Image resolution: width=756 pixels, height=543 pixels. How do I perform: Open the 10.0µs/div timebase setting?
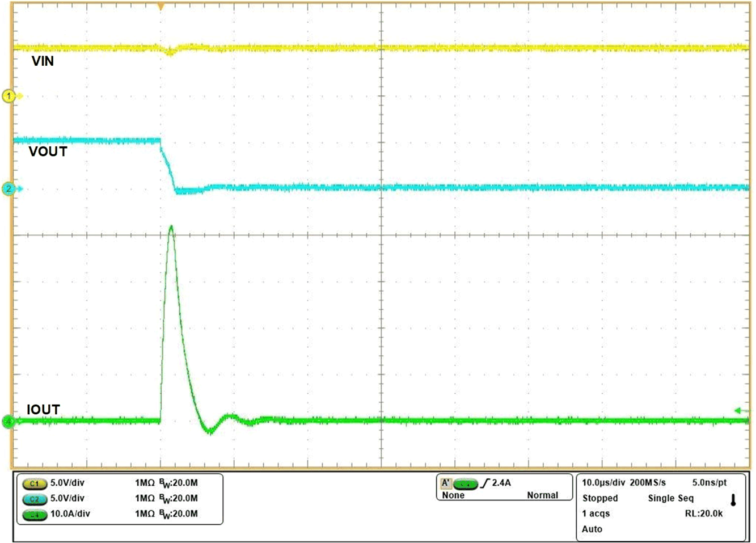[603, 483]
